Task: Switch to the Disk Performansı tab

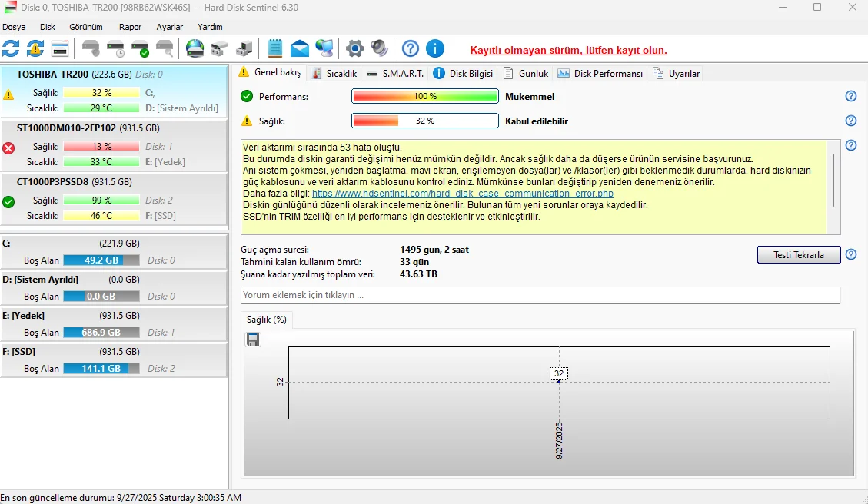Action: (600, 74)
